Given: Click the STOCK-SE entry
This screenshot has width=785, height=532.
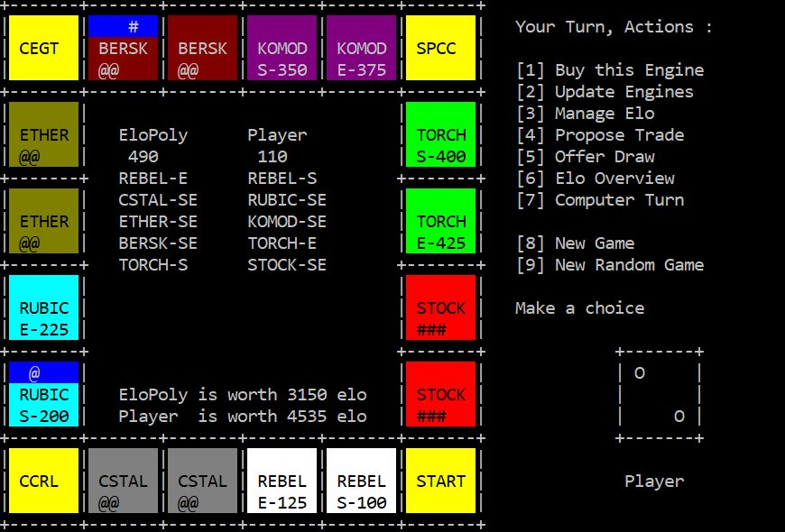Looking at the screenshot, I should coord(287,265).
